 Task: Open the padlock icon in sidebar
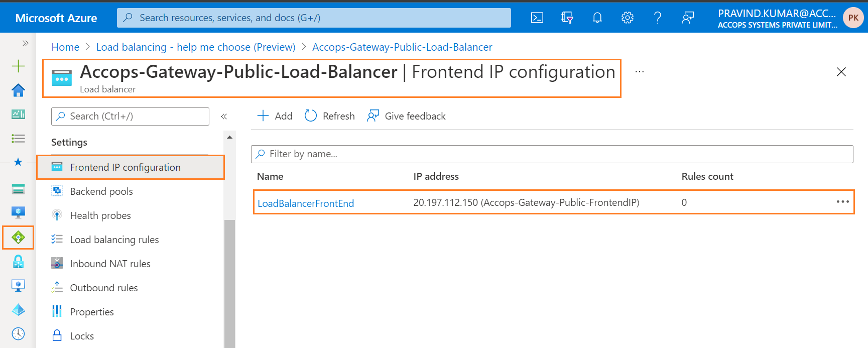tap(18, 262)
